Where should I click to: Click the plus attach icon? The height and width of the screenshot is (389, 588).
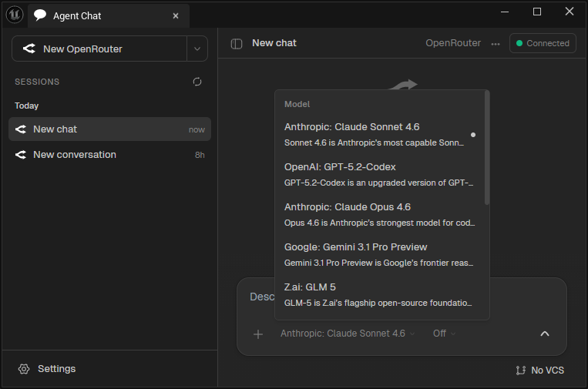258,334
